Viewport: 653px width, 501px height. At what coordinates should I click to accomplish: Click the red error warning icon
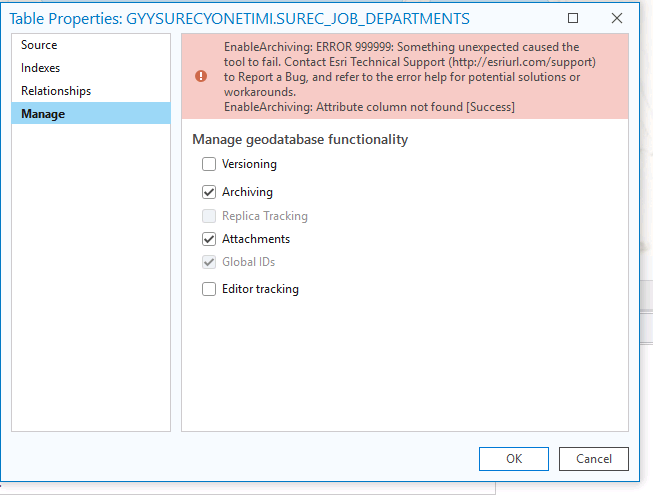pyautogui.click(x=201, y=75)
